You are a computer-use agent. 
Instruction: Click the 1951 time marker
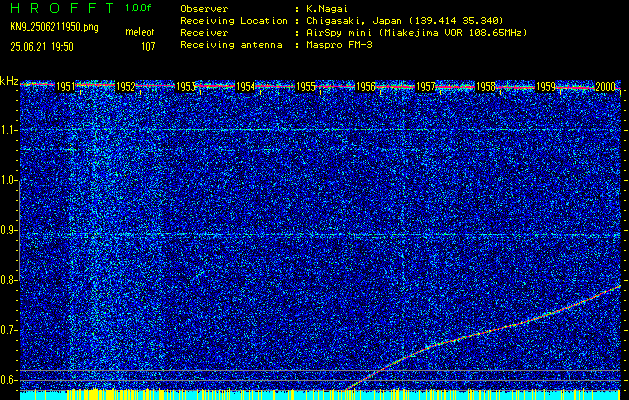click(x=65, y=87)
